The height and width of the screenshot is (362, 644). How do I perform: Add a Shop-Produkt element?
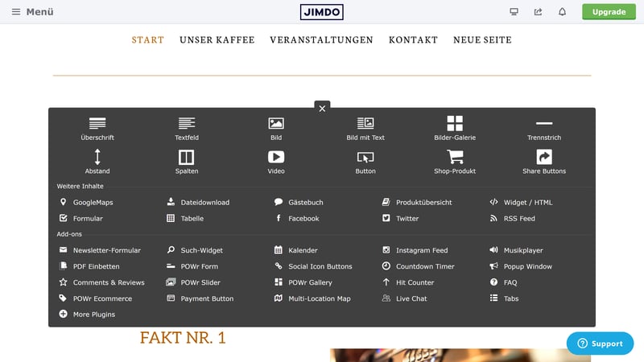tap(455, 161)
